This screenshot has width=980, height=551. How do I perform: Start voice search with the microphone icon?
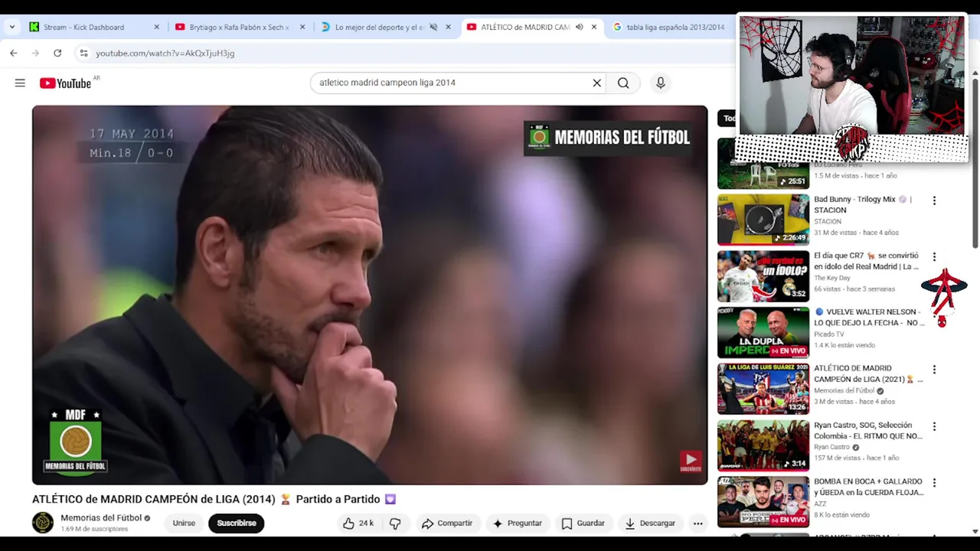tap(661, 83)
